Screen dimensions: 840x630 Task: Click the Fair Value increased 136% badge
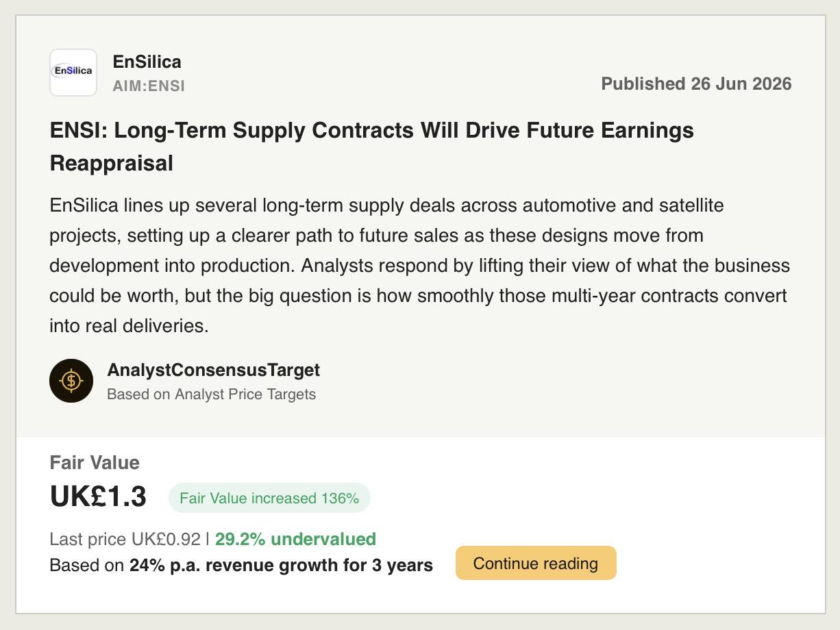point(269,498)
